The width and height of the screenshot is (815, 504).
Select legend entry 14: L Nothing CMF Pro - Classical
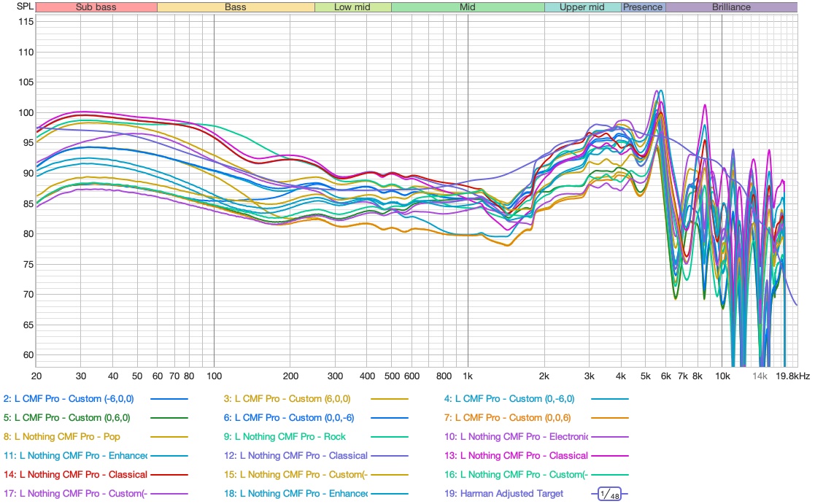(x=75, y=475)
